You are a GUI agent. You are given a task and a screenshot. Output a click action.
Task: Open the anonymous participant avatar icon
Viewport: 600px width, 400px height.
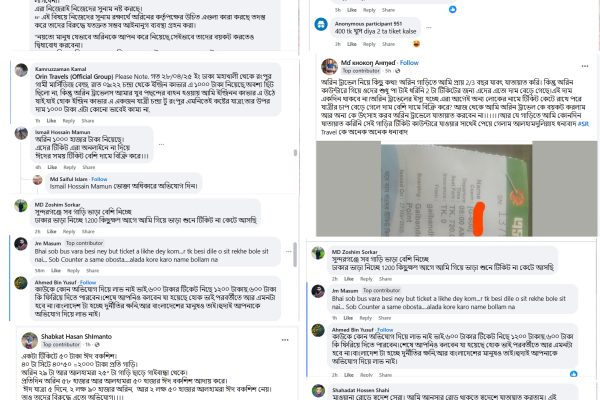(x=321, y=24)
